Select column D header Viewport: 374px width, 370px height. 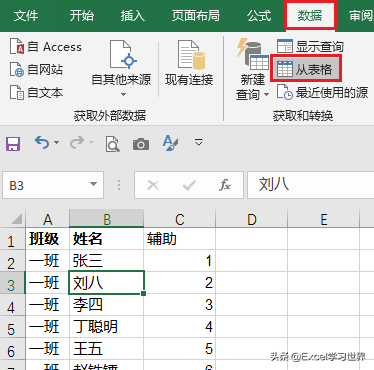252,219
